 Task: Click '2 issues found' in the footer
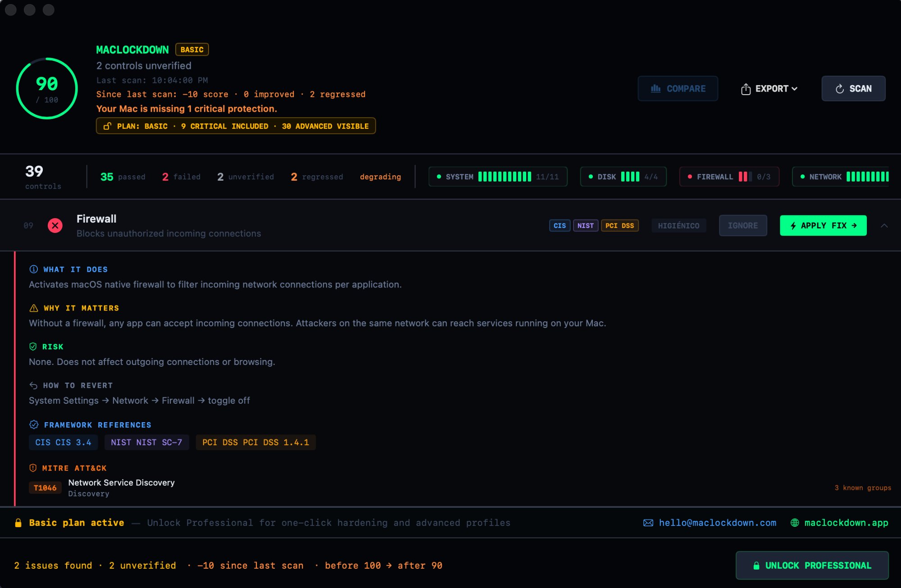point(53,565)
